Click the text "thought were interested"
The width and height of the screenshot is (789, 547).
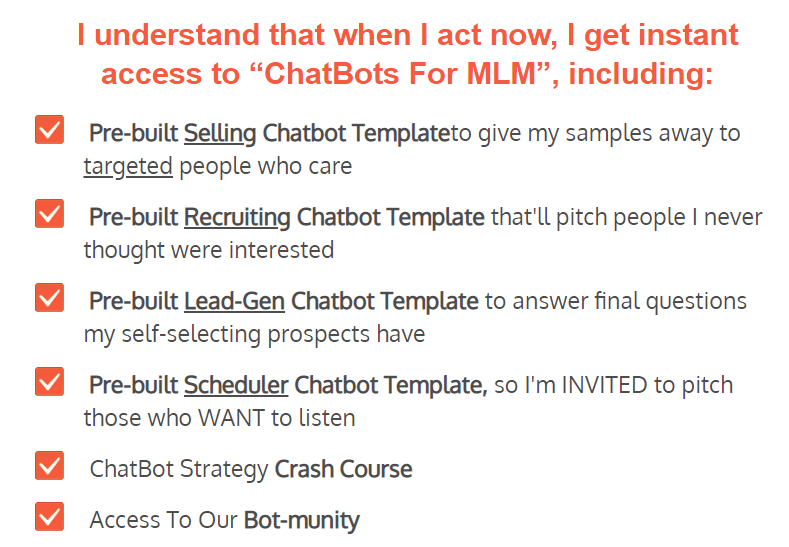pyautogui.click(x=208, y=250)
